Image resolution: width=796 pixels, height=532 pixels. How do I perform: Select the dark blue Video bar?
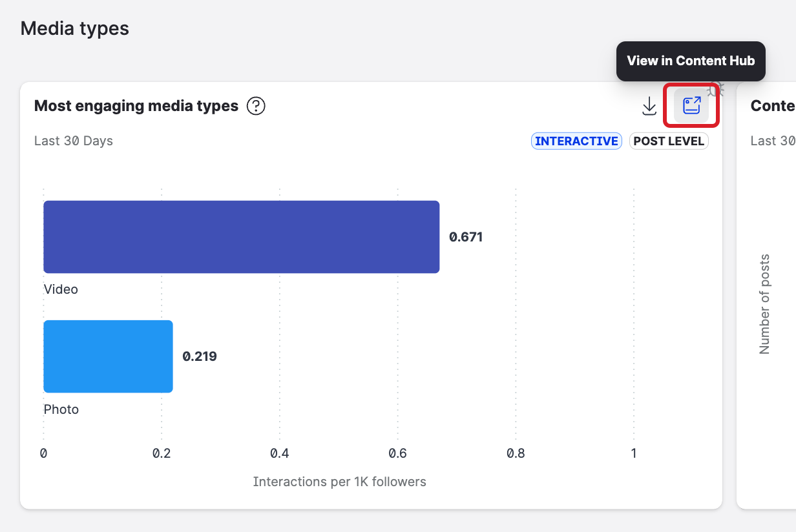241,237
